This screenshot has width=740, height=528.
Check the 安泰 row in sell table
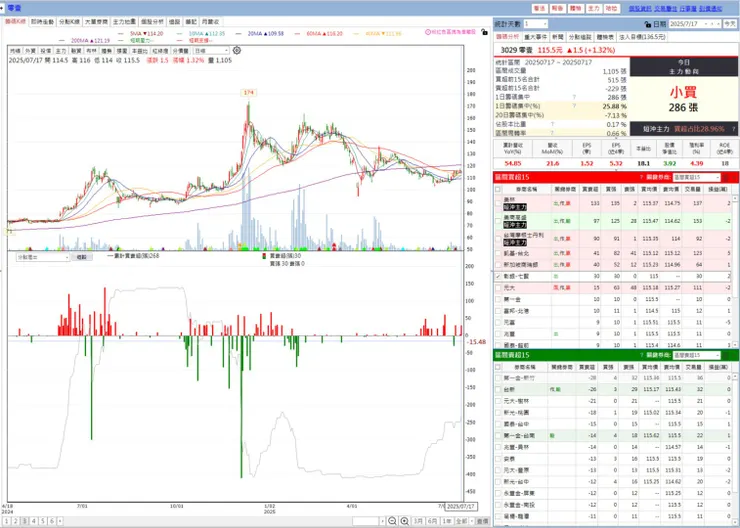[x=498, y=459]
